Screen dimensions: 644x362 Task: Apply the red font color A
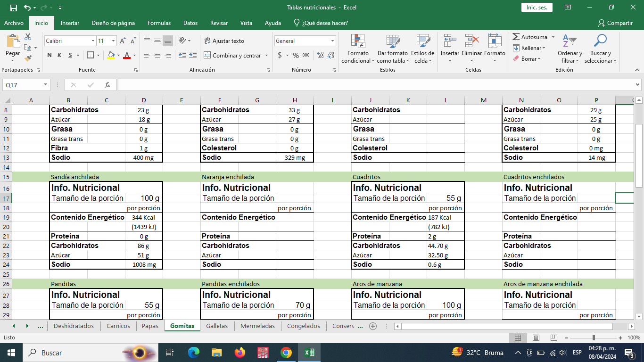(x=126, y=55)
